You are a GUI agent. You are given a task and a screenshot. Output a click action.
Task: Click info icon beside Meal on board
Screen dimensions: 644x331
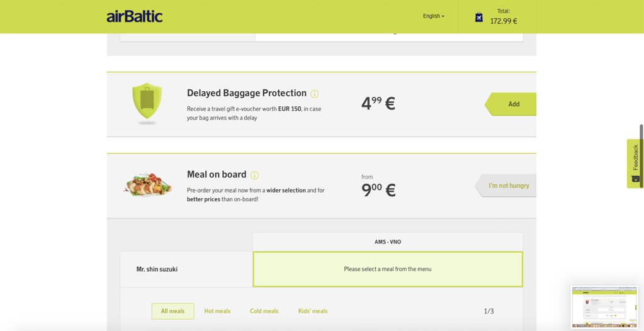(255, 176)
